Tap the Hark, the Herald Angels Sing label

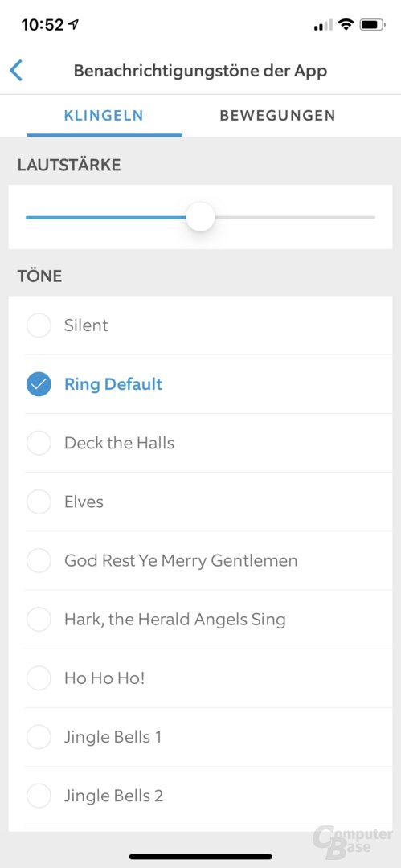[175, 620]
